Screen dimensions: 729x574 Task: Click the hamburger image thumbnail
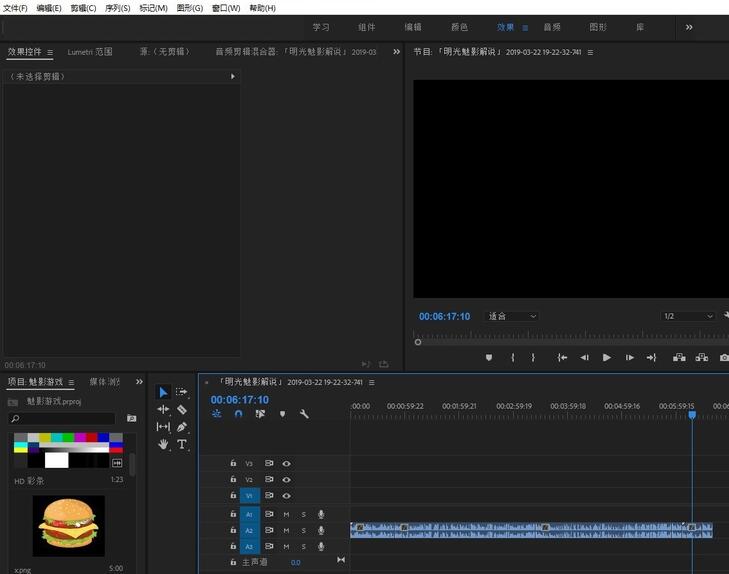[69, 525]
